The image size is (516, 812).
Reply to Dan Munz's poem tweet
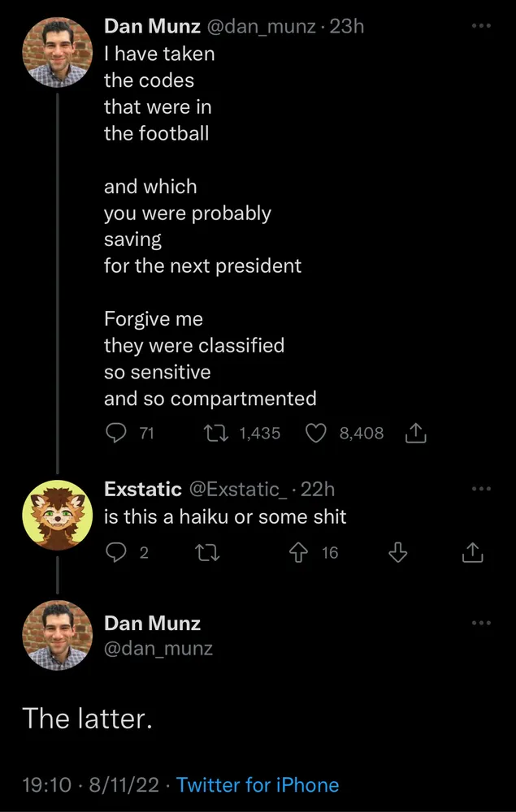coord(116,433)
